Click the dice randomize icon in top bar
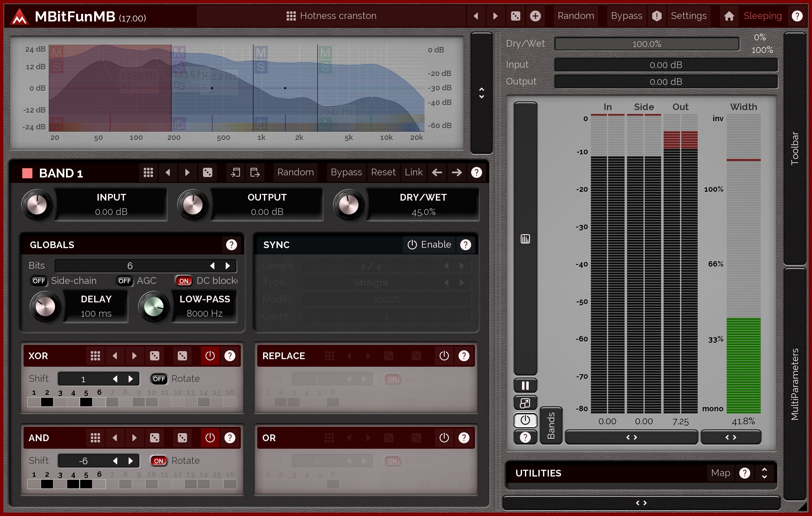Viewport: 812px width, 516px height. pyautogui.click(x=515, y=16)
